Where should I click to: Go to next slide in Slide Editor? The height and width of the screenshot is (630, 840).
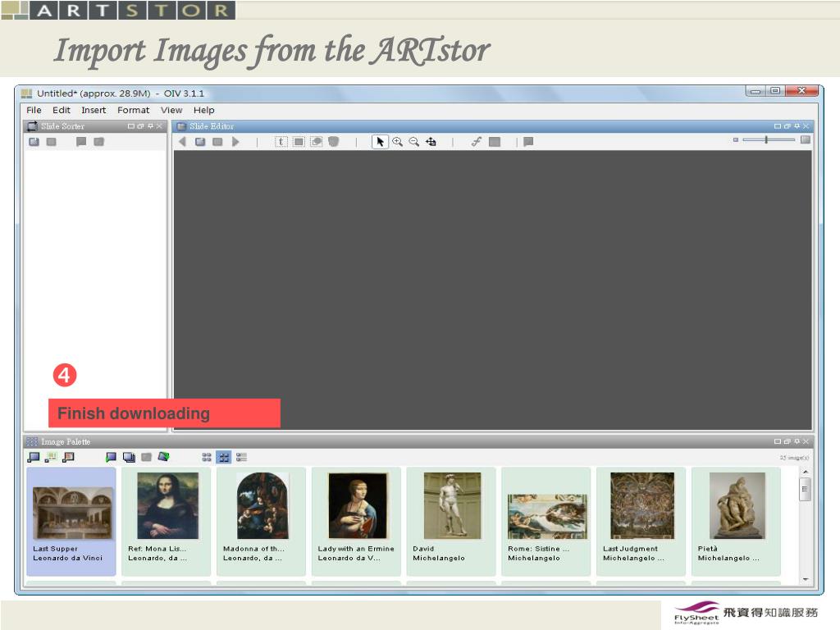point(235,141)
